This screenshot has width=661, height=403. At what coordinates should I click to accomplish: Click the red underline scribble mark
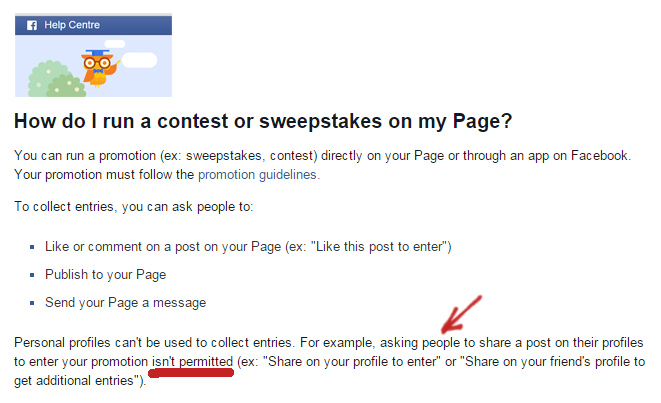(192, 374)
